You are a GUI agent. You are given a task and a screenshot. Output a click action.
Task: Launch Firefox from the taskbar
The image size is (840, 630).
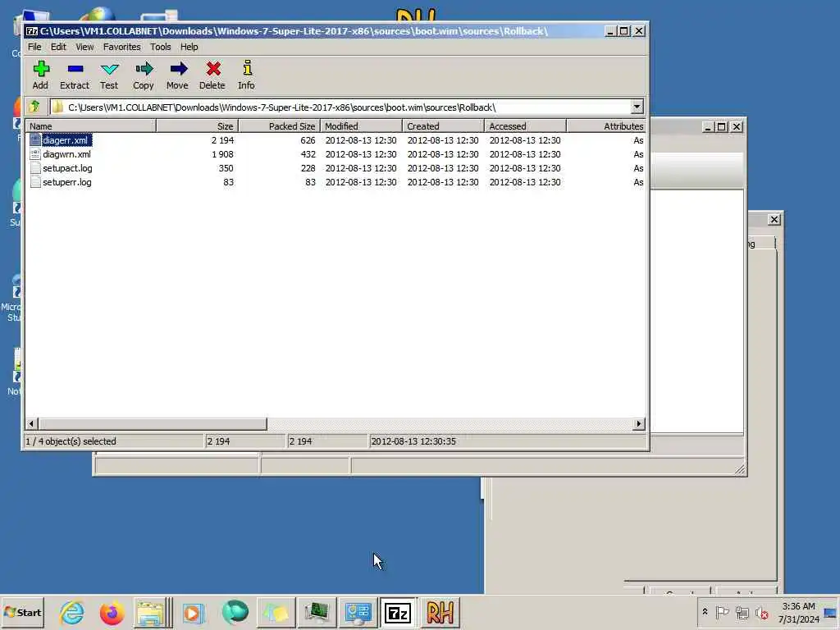112,612
